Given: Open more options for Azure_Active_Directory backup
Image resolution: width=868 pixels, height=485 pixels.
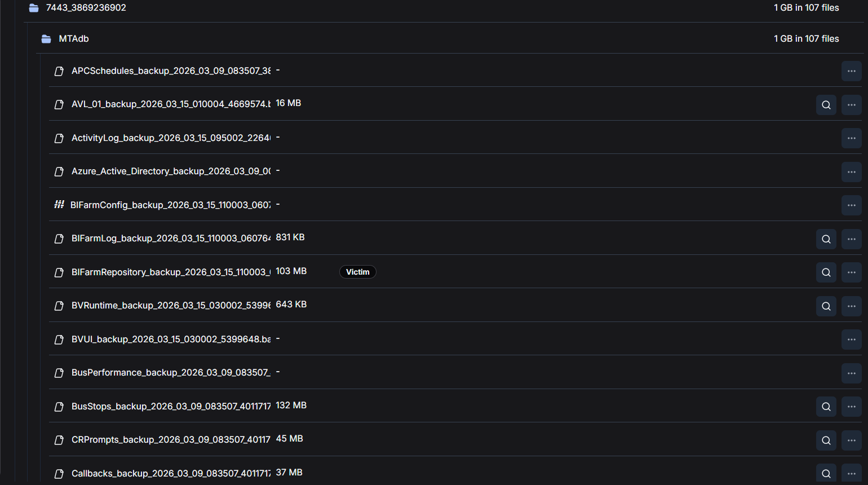Looking at the screenshot, I should click(852, 172).
